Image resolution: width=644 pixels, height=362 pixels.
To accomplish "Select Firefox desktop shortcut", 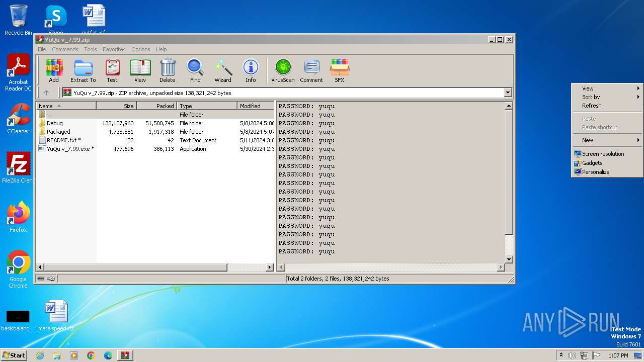I will (x=18, y=217).
